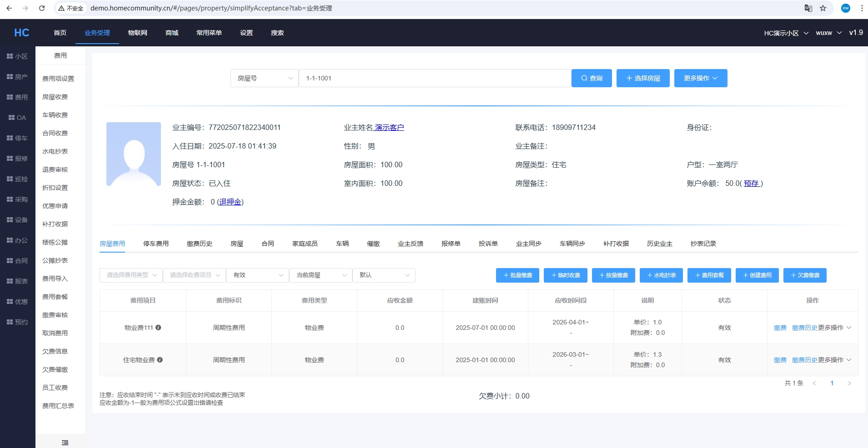This screenshot has width=868, height=448.
Task: Click the 查询 search button
Action: pos(591,78)
